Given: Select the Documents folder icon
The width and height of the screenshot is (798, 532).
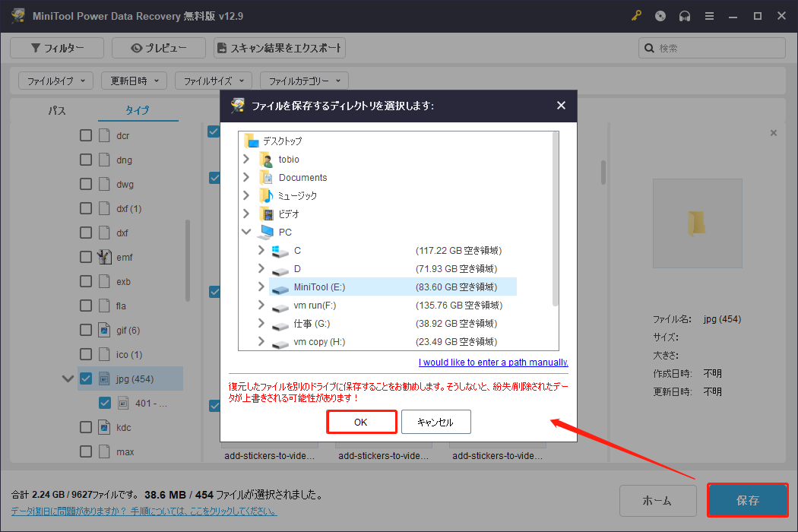Looking at the screenshot, I should (267, 178).
